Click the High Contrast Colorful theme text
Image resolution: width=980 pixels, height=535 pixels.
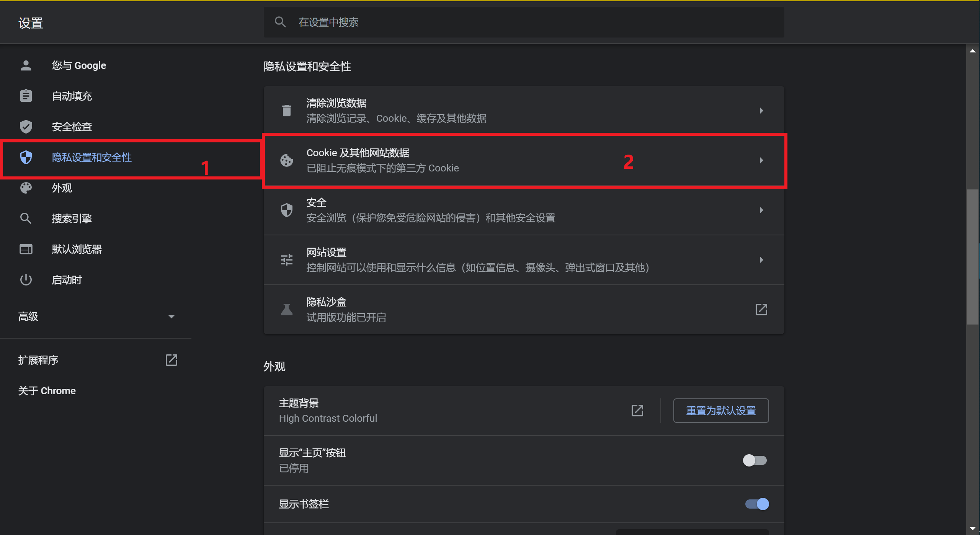coord(328,418)
